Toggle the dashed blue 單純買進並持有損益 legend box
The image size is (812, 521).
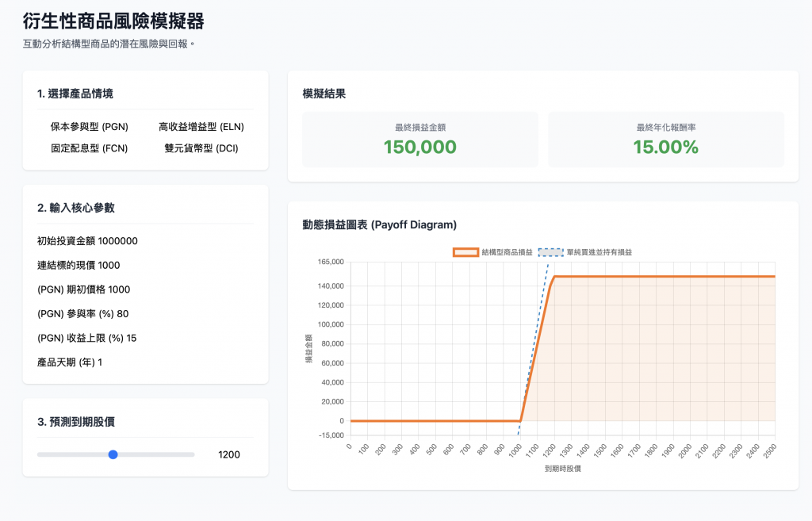coord(550,252)
